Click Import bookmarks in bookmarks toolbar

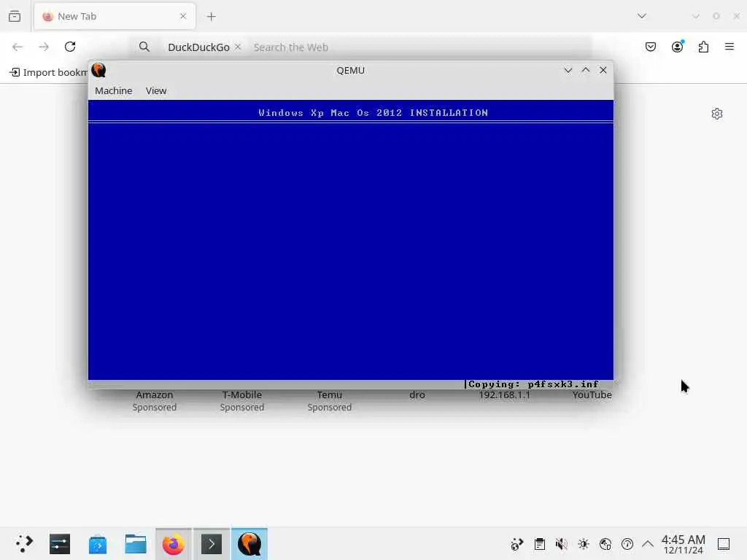click(x=49, y=72)
